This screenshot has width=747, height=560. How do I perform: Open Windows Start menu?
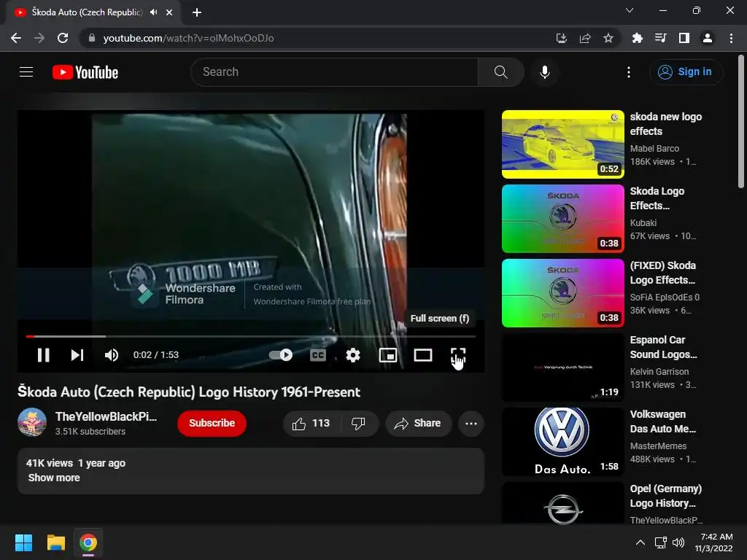tap(23, 542)
